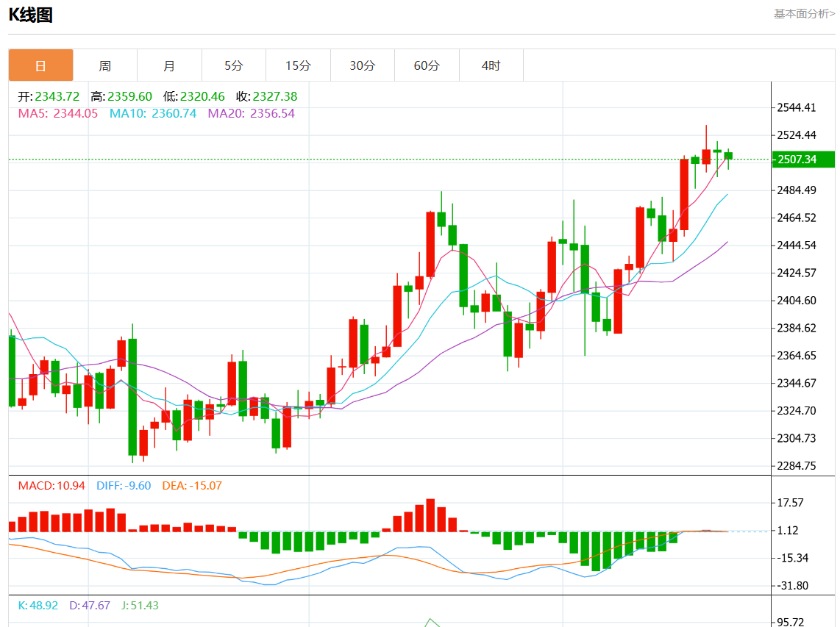Click the MA10: 2360.74 value

tap(153, 113)
